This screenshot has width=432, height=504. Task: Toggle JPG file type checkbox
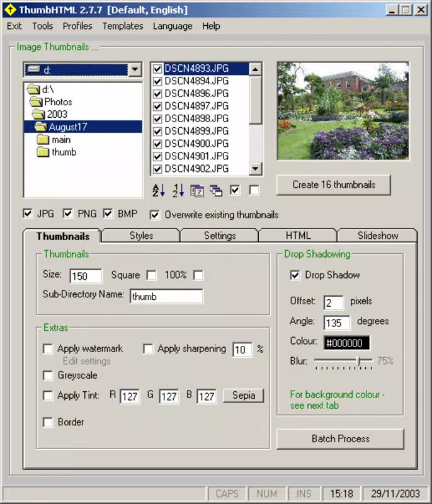click(x=28, y=214)
